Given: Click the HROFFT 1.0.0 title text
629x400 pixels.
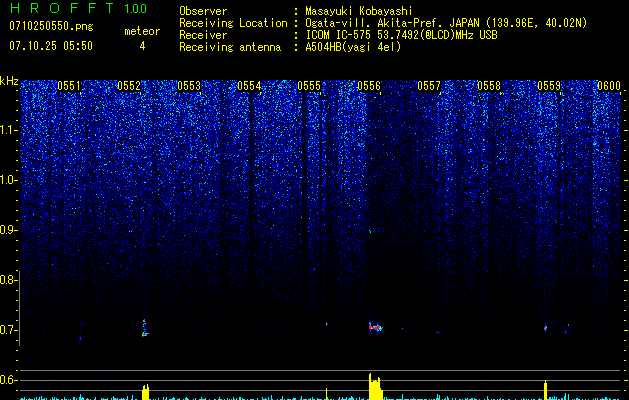Looking at the screenshot, I should tap(78, 8).
